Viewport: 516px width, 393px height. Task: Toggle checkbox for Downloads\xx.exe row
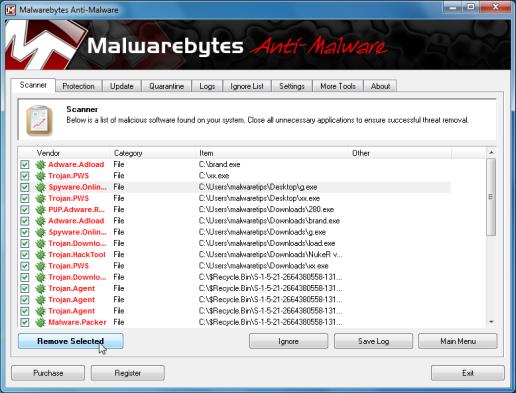click(25, 266)
